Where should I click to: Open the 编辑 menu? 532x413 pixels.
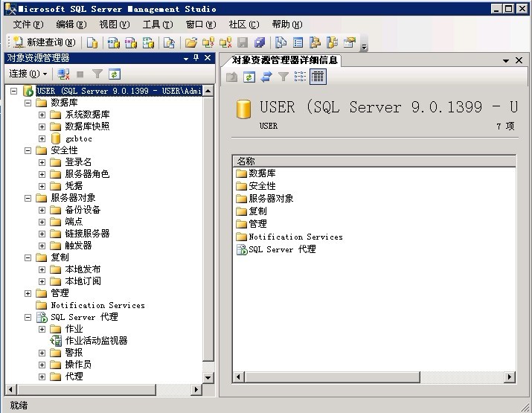click(x=71, y=25)
